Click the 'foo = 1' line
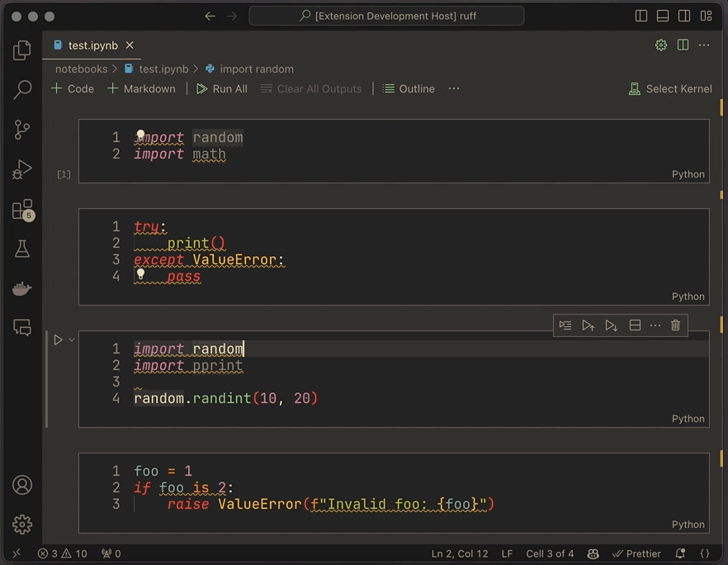Viewport: 728px width, 565px height. (163, 471)
